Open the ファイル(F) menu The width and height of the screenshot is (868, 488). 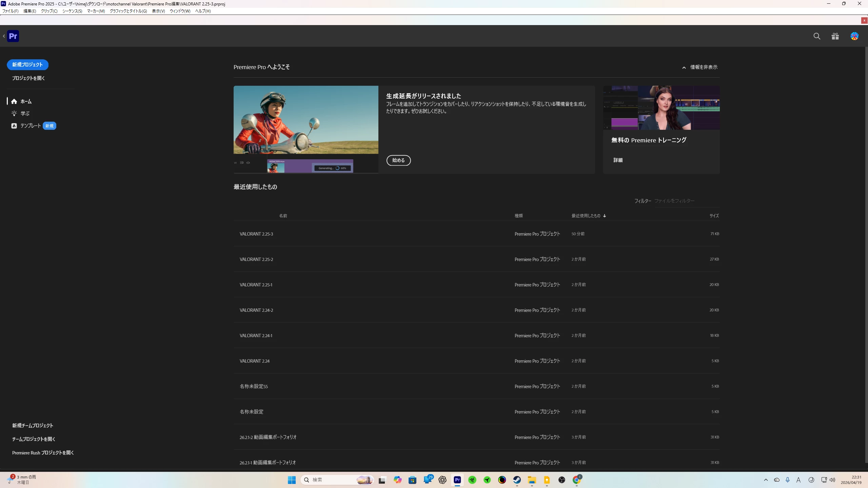click(10, 11)
